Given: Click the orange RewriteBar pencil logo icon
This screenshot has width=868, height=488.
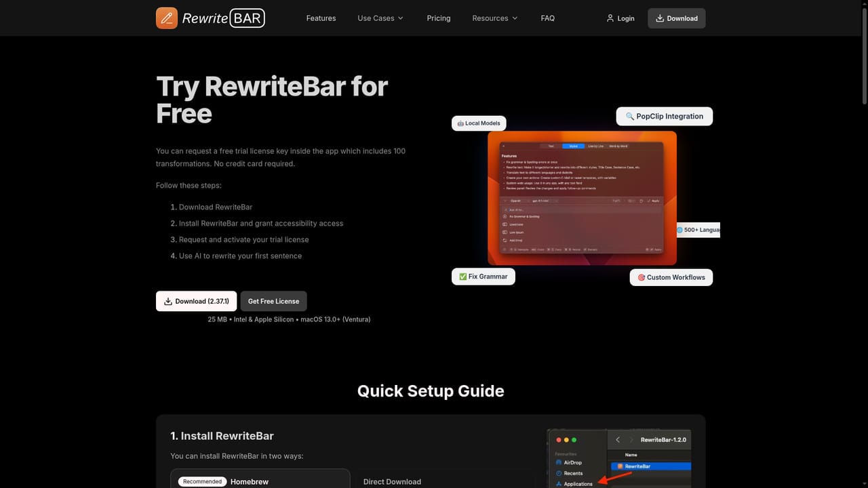Looking at the screenshot, I should click(x=167, y=18).
